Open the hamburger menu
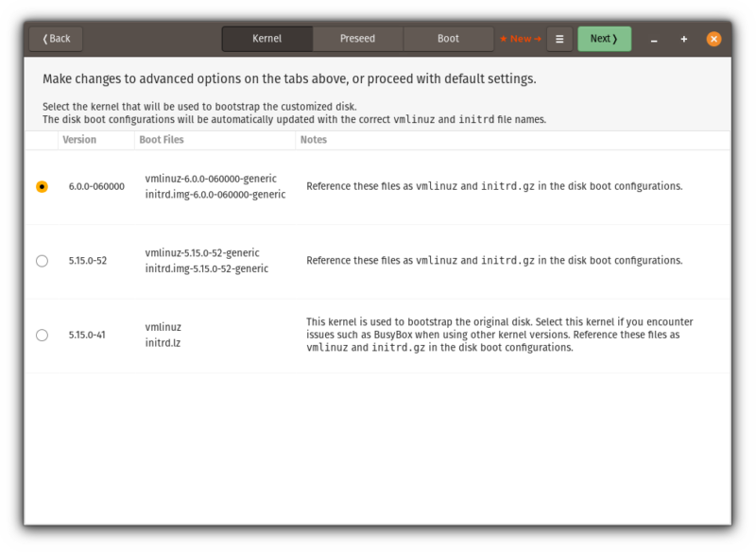The height and width of the screenshot is (552, 756). coord(559,39)
